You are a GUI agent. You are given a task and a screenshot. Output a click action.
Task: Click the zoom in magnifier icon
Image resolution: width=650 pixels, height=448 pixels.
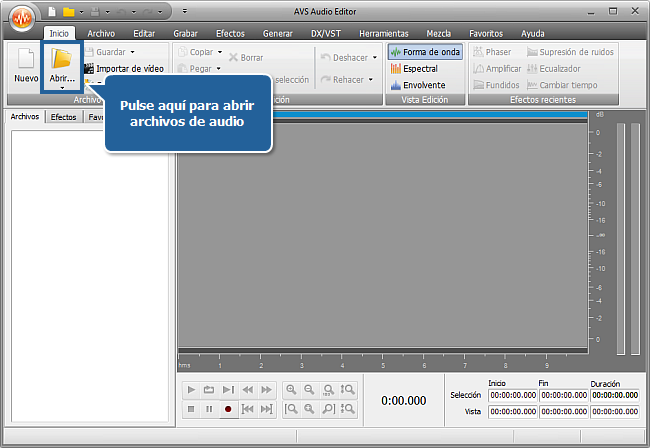coord(291,390)
